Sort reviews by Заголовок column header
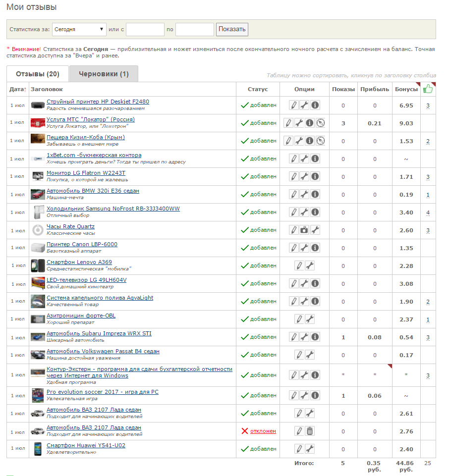The image size is (450, 476). [47, 89]
